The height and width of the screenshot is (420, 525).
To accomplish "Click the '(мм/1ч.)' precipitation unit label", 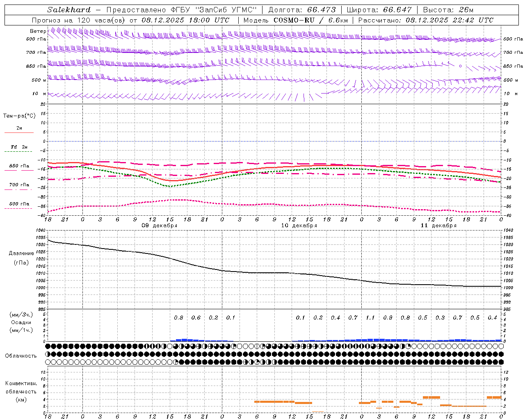I will tap(21, 330).
